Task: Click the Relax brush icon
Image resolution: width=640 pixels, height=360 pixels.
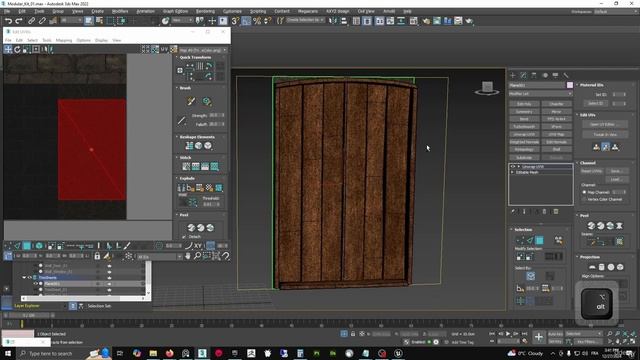Action: (207, 101)
